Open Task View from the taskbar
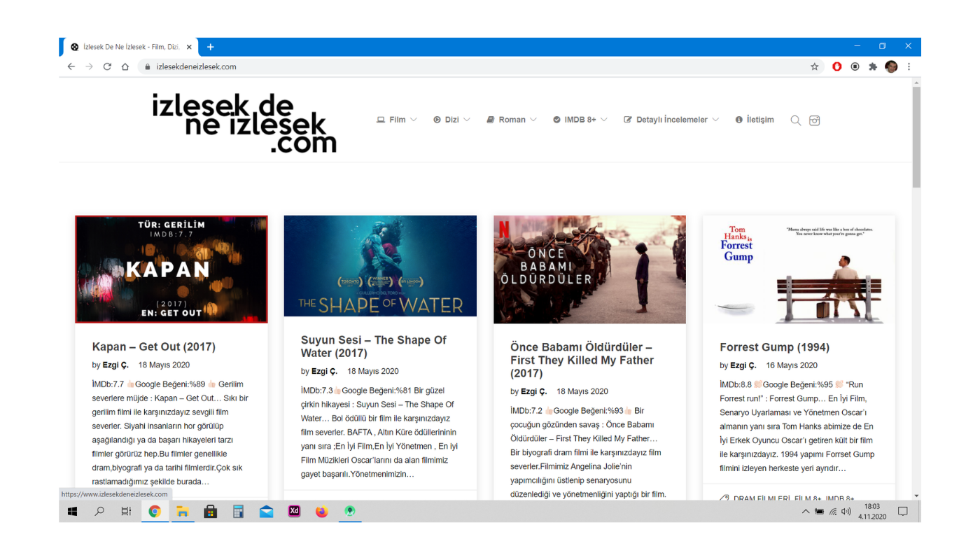Screen dimensions: 980x560 tap(126, 512)
